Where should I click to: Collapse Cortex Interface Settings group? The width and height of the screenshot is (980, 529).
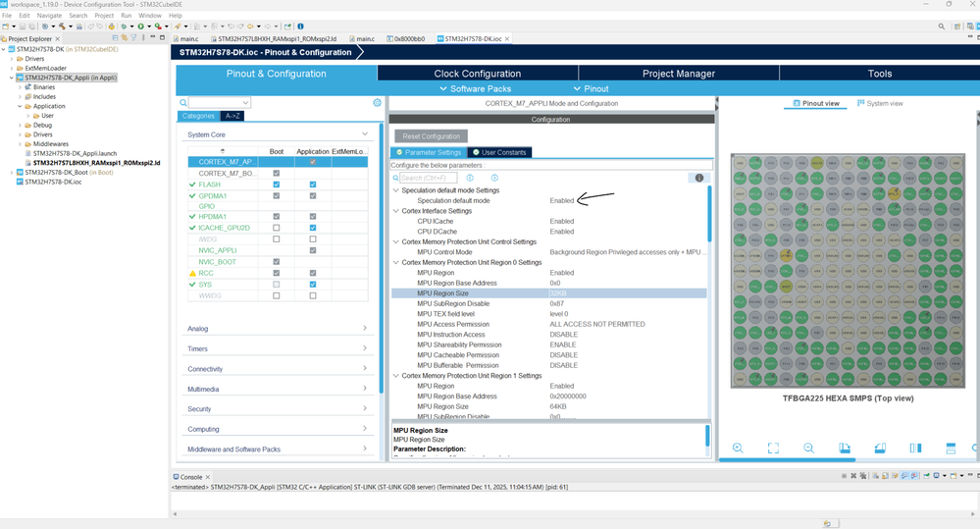pos(395,211)
